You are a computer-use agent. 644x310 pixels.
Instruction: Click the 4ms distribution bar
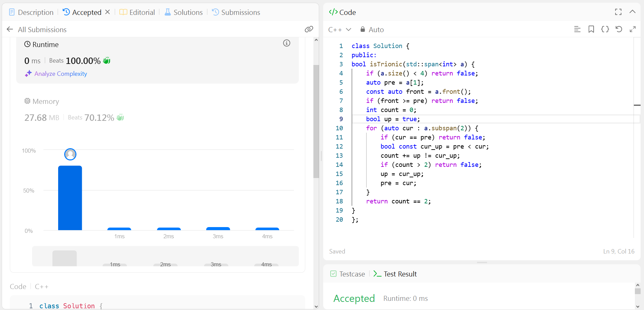267,229
